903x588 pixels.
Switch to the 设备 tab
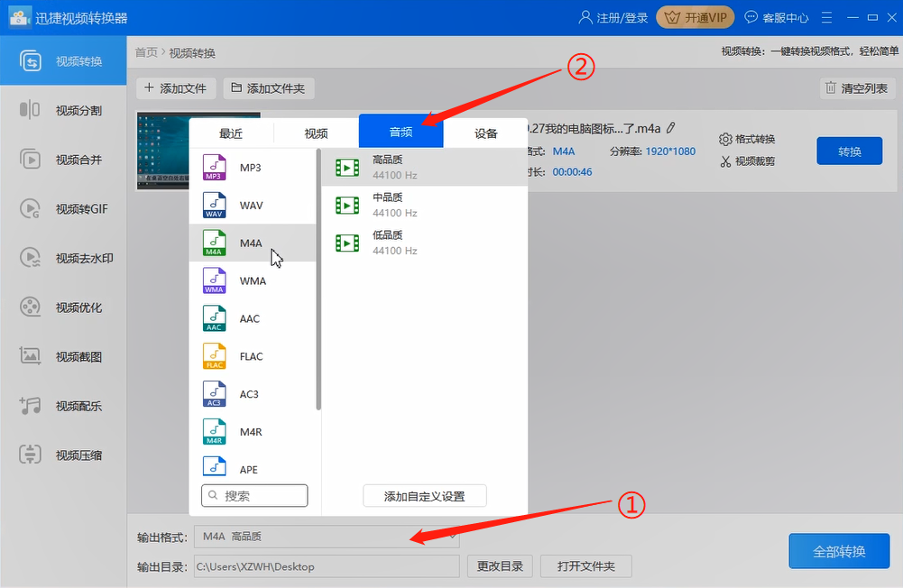click(x=485, y=132)
